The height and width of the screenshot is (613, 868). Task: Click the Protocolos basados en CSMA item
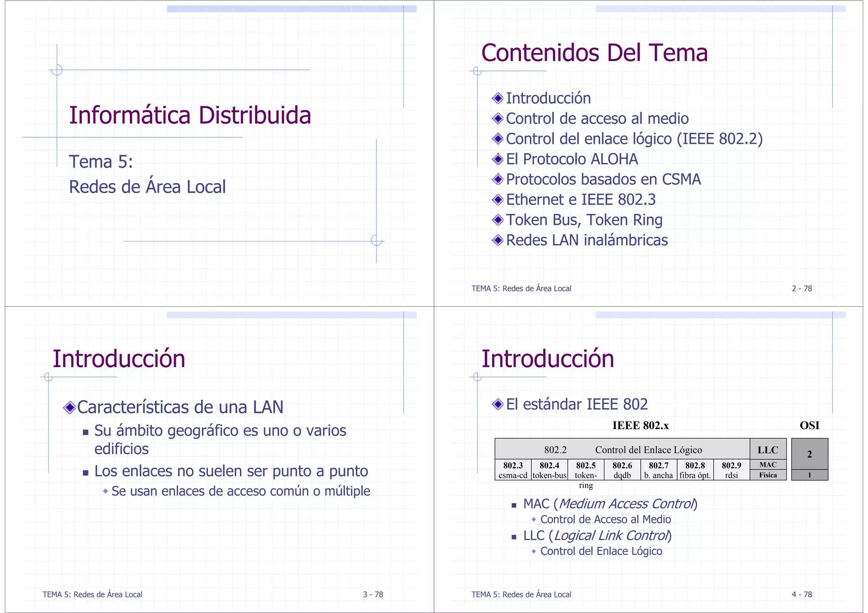pos(603,179)
